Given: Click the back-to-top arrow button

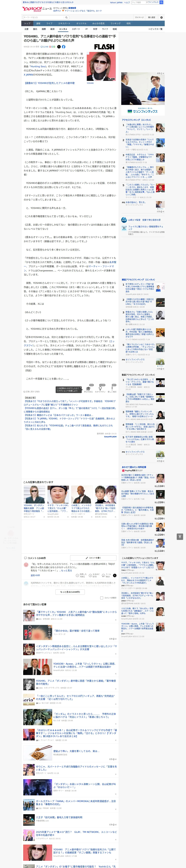Looking at the screenshot, I should coord(180,537).
